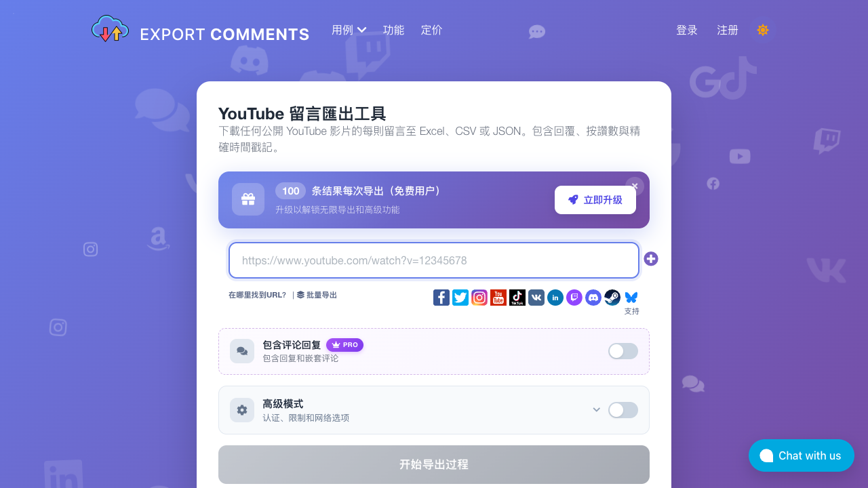Open the 功能 menu item
Image resolution: width=868 pixels, height=488 pixels.
point(394,30)
